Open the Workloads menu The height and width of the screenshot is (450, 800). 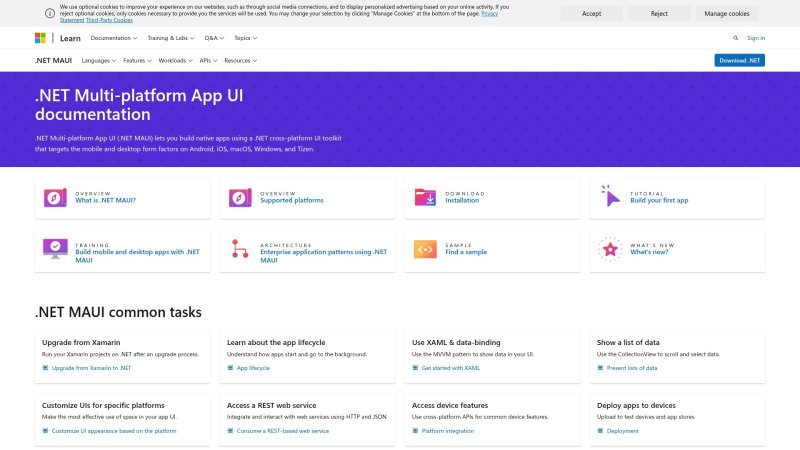pyautogui.click(x=175, y=60)
